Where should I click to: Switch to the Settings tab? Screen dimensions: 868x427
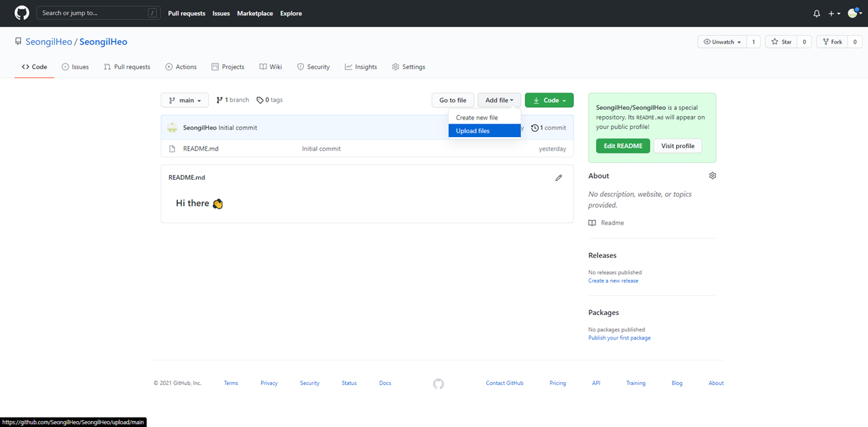coord(409,67)
